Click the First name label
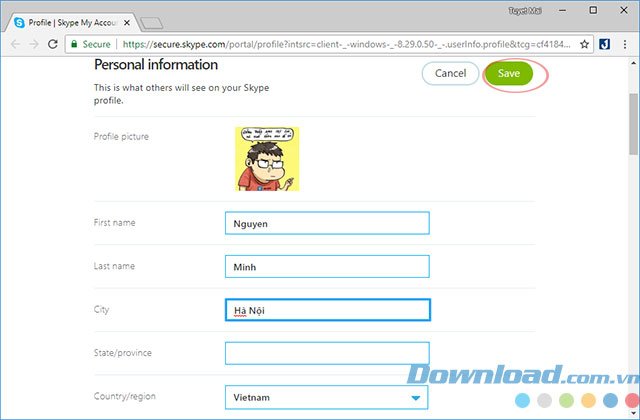This screenshot has height=420, width=640. [x=114, y=222]
